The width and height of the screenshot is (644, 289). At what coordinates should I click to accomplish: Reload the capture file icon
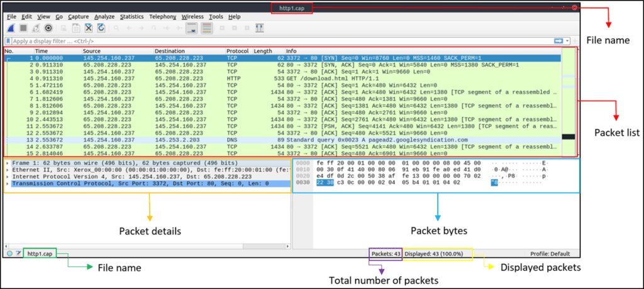pos(101,28)
